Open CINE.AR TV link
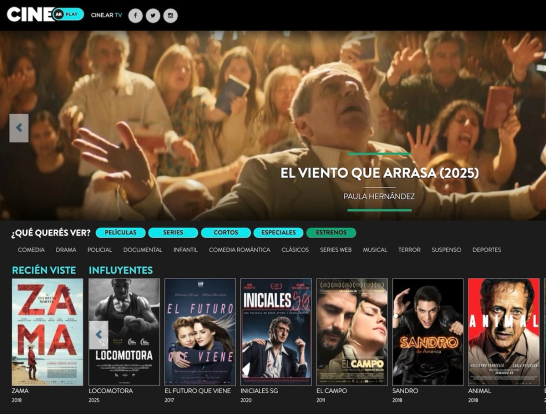Image resolution: width=546 pixels, height=414 pixels. click(106, 15)
